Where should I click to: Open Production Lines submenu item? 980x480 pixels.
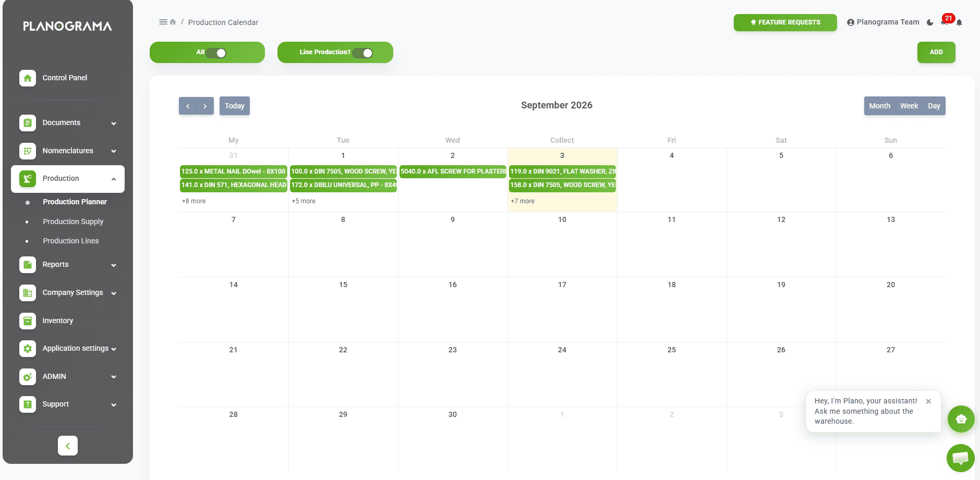[x=70, y=241]
